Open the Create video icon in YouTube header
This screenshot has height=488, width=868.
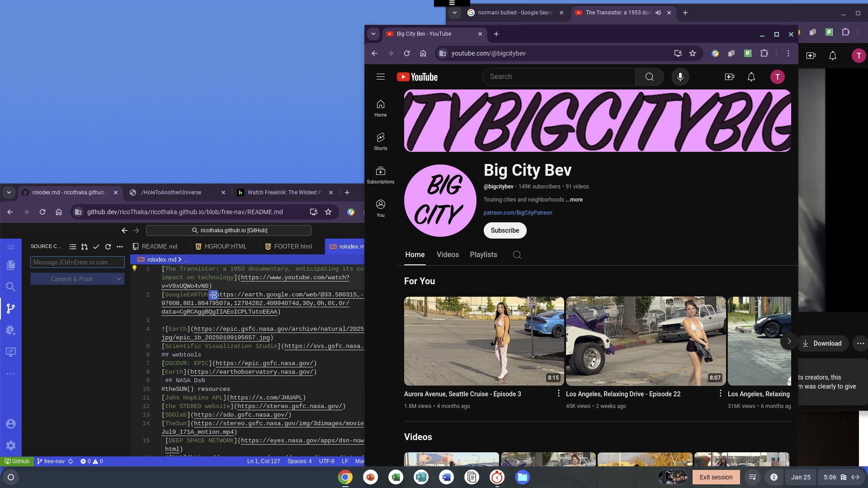729,77
